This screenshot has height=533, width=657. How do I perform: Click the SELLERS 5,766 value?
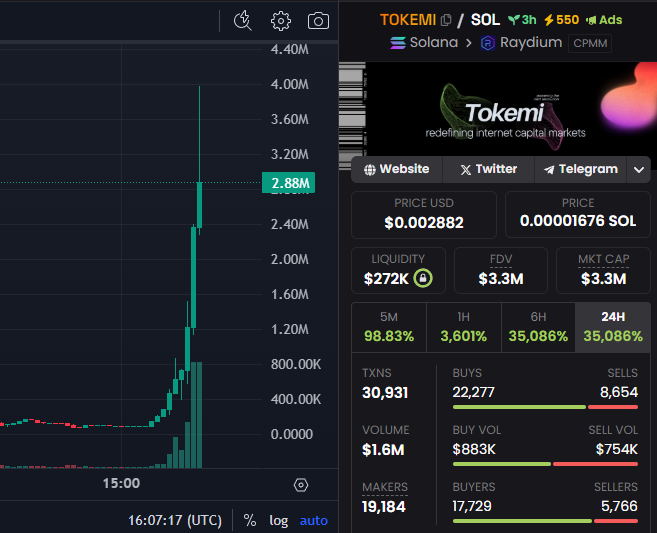click(x=619, y=506)
